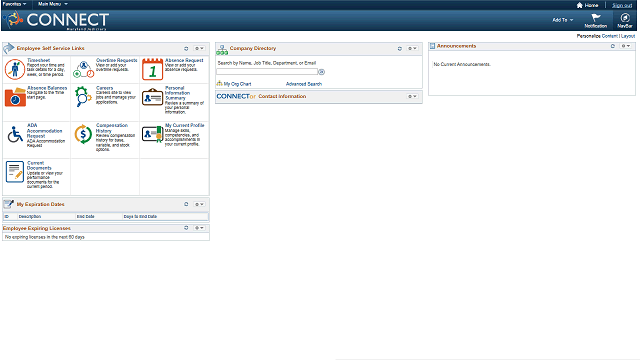Open CONNECTor Contact Information settings dropdown

412,97
